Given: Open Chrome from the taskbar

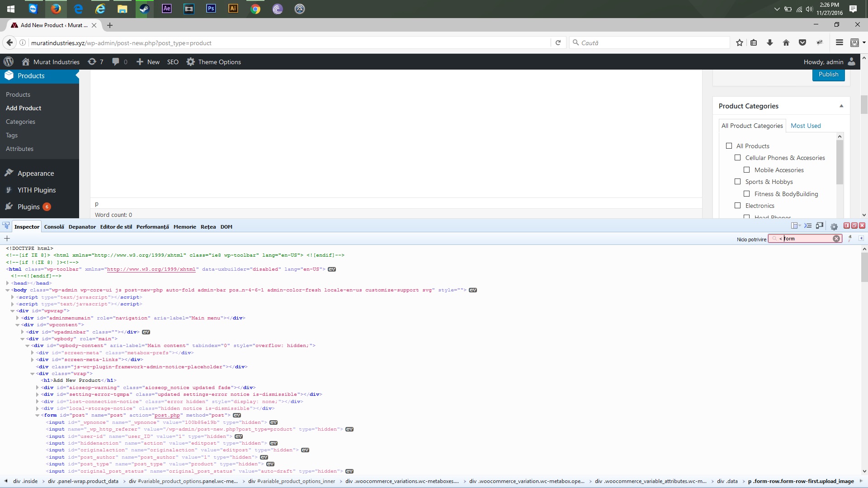Looking at the screenshot, I should pyautogui.click(x=255, y=9).
